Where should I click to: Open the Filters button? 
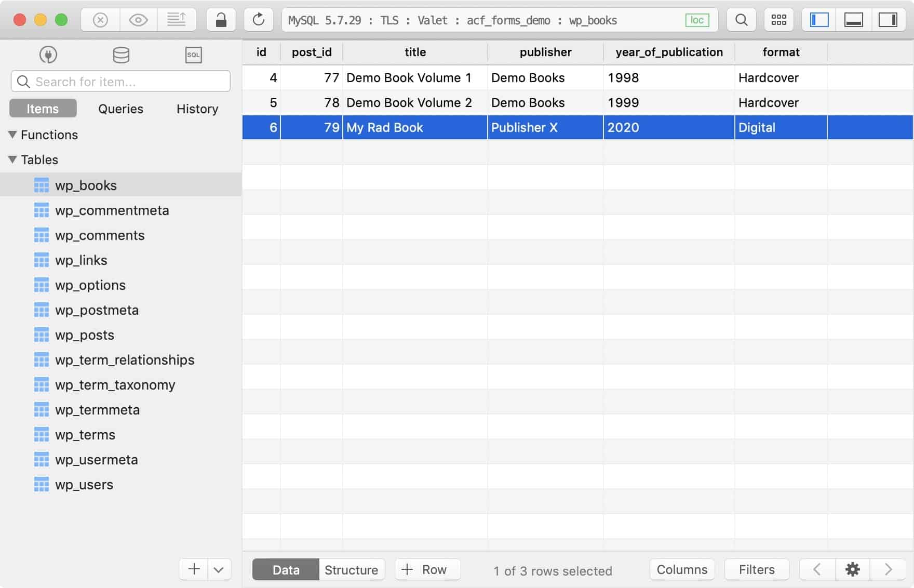(x=756, y=570)
